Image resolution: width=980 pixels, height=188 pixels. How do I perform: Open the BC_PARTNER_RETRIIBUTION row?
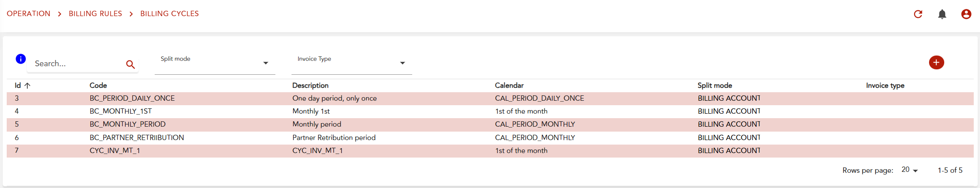tap(137, 138)
